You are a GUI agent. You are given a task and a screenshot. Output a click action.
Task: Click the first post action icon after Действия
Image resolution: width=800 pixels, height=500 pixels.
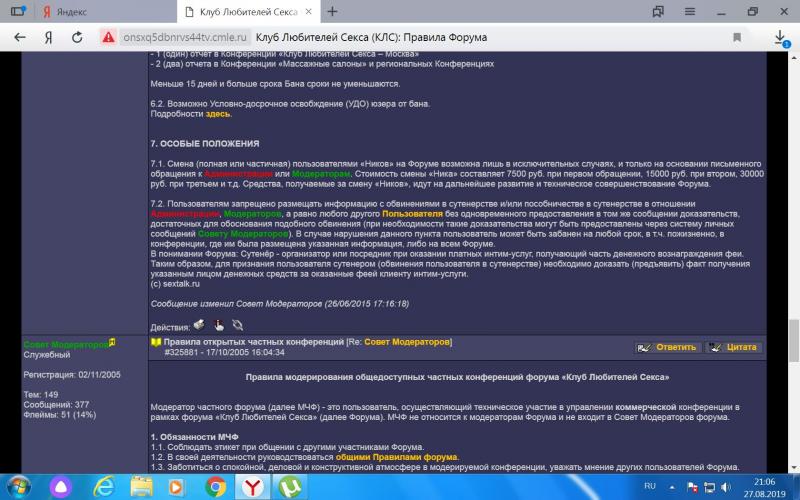click(x=199, y=325)
